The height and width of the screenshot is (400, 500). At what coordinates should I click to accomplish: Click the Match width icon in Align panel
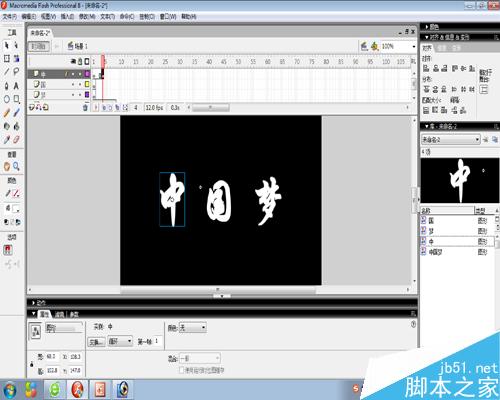pos(426,110)
